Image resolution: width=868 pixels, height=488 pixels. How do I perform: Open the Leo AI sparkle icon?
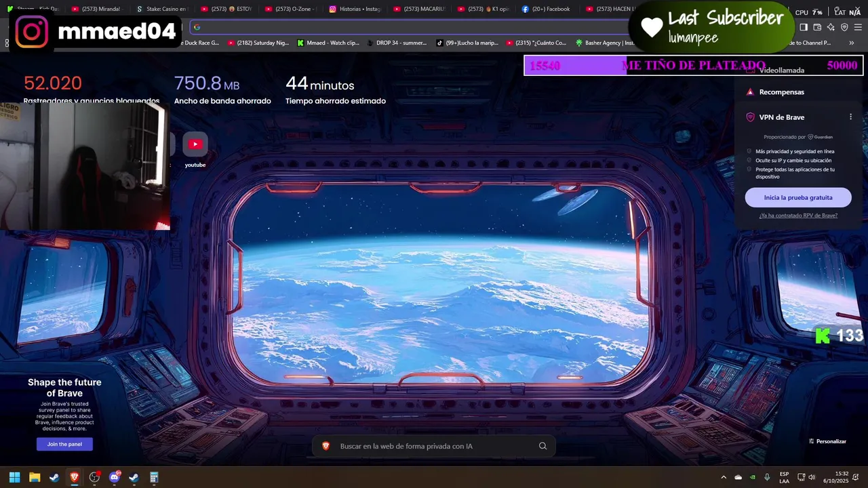click(x=831, y=27)
